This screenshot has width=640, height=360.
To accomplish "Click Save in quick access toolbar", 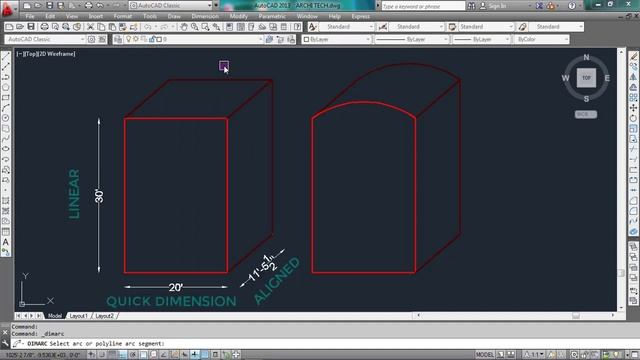I will click(49, 6).
